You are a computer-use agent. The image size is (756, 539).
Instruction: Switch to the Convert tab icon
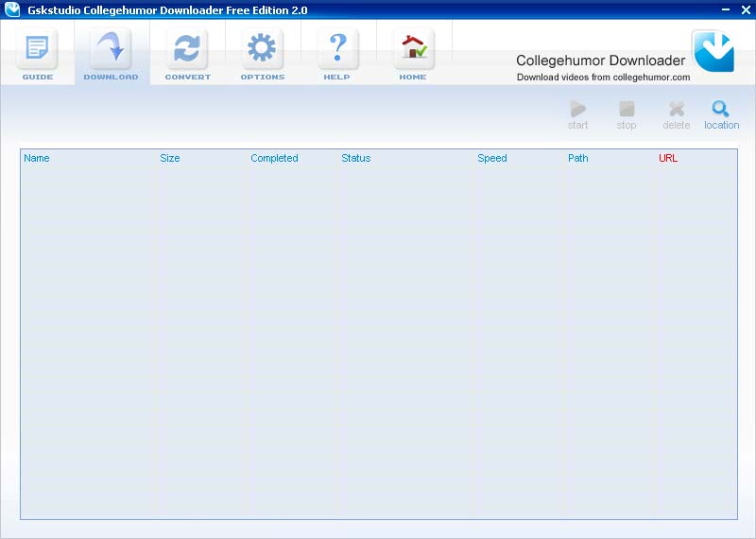point(187,48)
